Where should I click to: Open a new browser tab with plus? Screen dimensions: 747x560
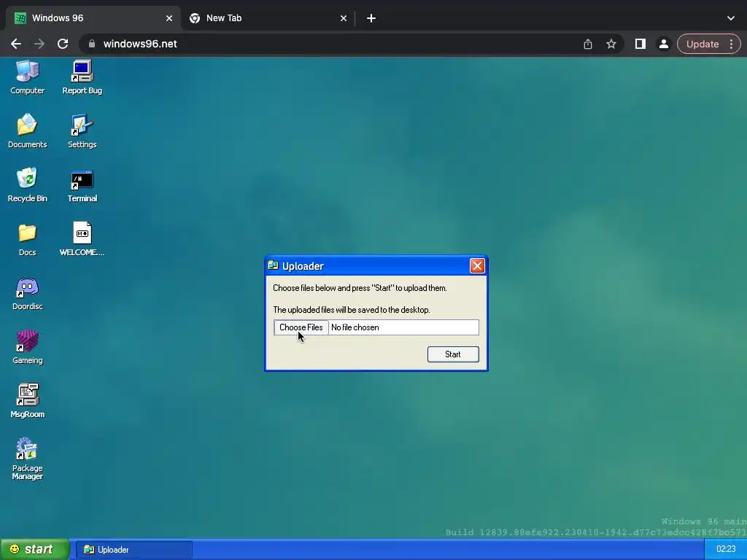click(x=371, y=18)
